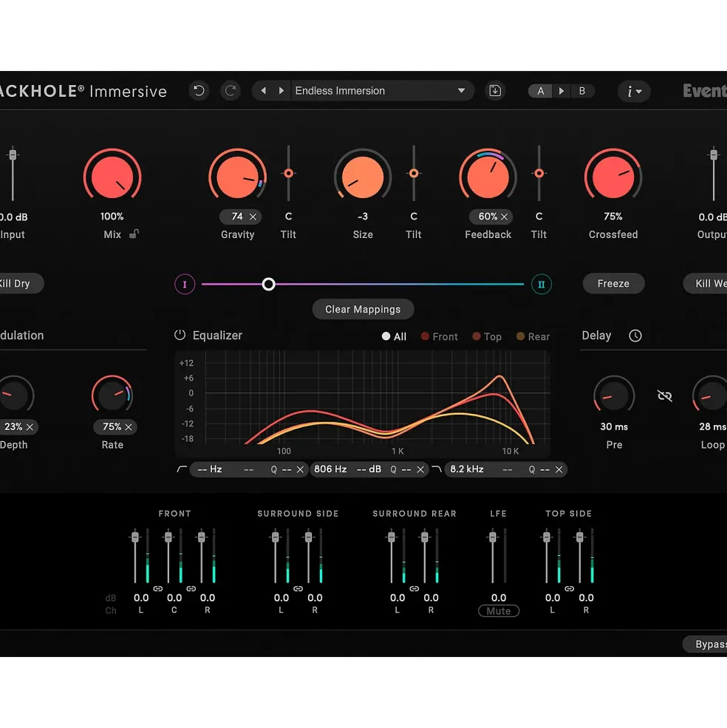
Task: Reset the 8.2 kHz EQ band
Action: (x=559, y=469)
